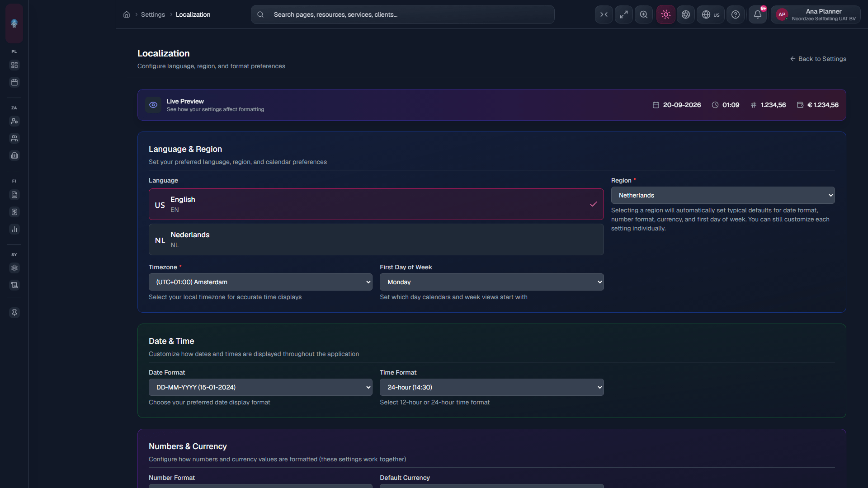Screen dimensions: 868x488
Task: Click the Number Format label
Action: click(x=172, y=478)
